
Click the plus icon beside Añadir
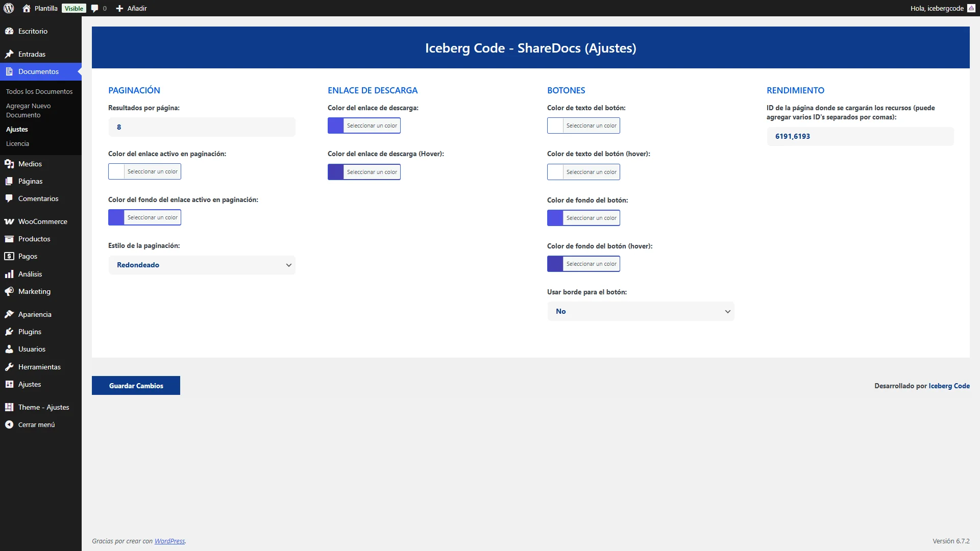119,8
